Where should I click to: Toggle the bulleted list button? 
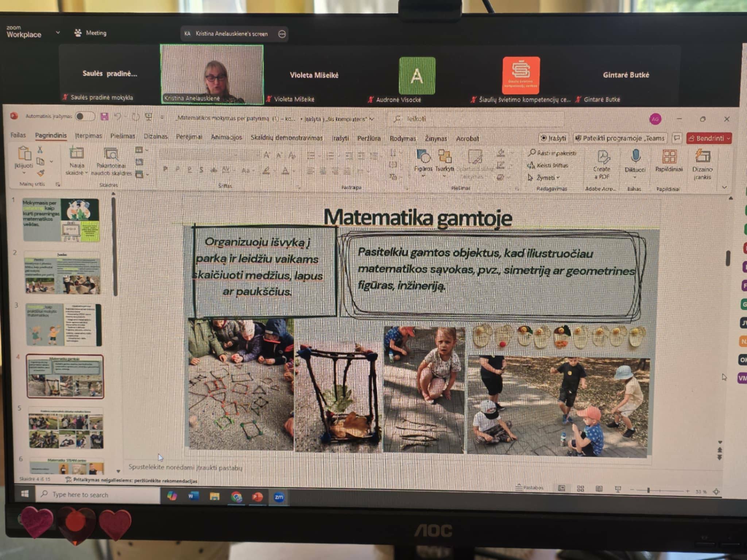pos(311,155)
